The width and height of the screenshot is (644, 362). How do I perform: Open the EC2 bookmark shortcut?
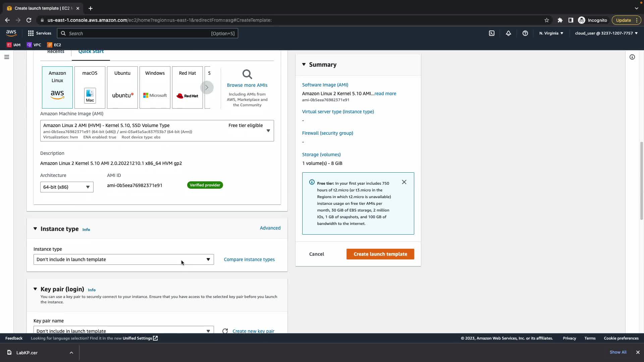click(54, 45)
